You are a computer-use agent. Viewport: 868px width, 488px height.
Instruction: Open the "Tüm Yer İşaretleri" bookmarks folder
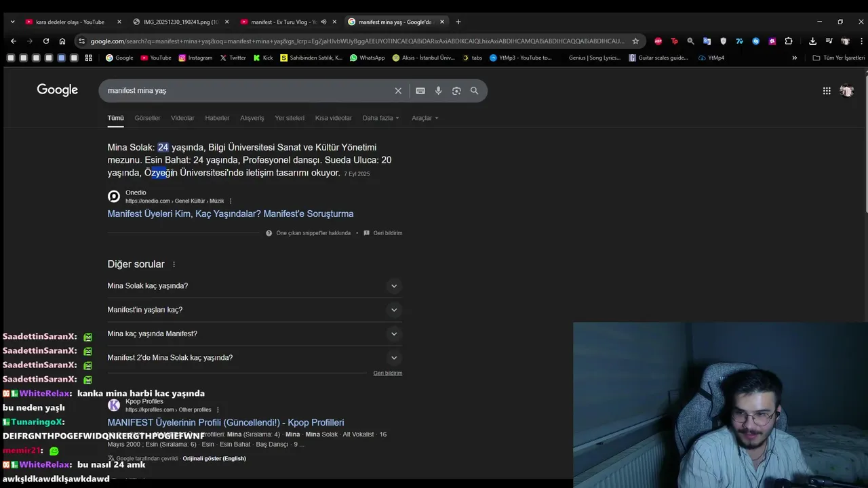tap(839, 58)
